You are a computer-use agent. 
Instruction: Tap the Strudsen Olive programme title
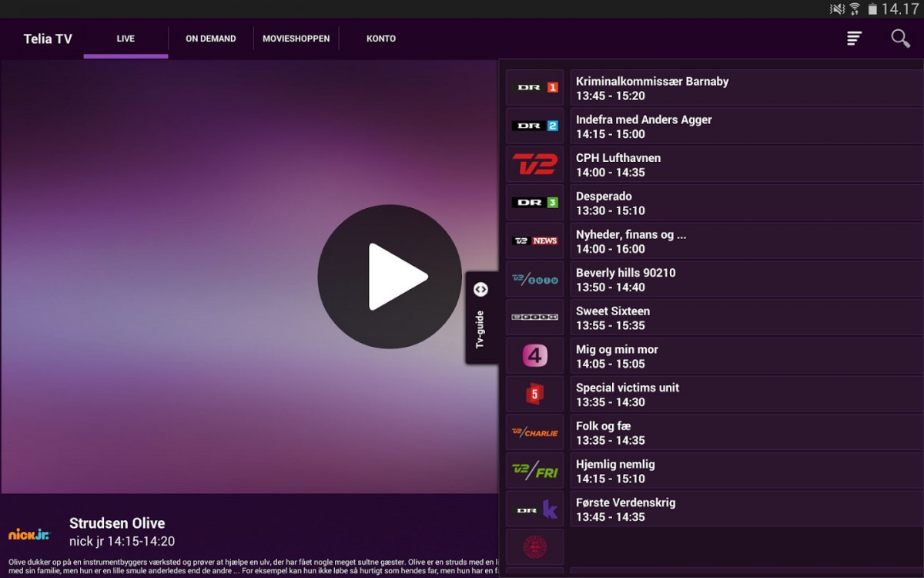click(x=117, y=523)
